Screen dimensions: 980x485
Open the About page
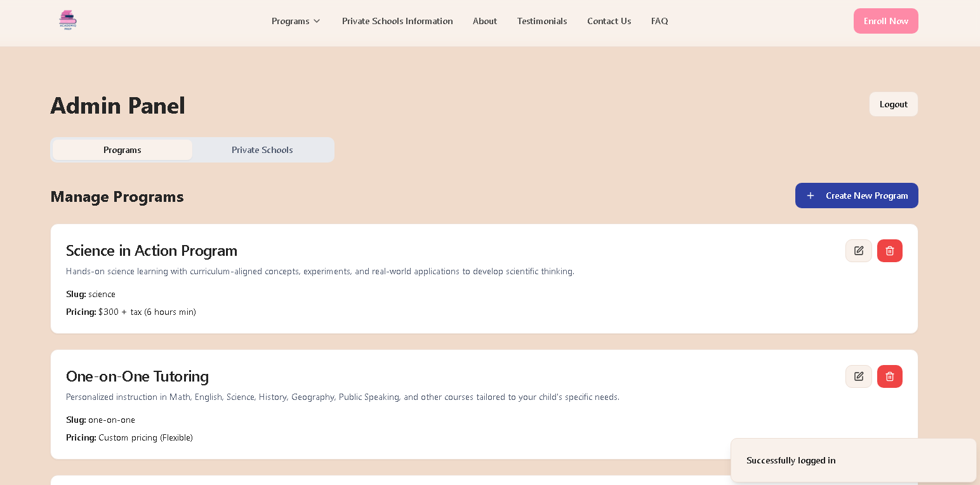(x=485, y=21)
